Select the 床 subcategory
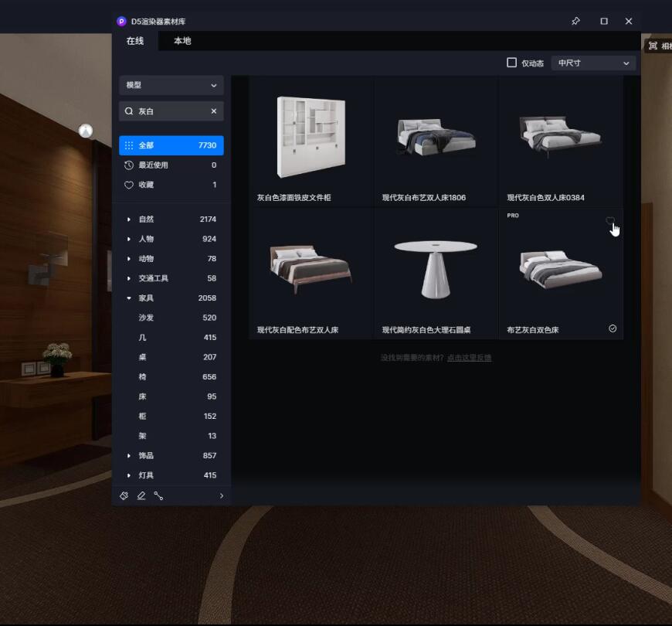 pyautogui.click(x=171, y=396)
